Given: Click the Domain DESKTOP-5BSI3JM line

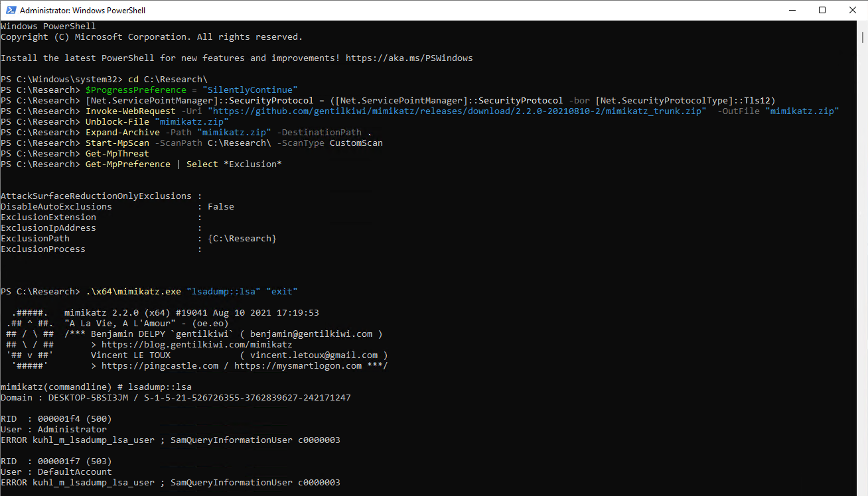Looking at the screenshot, I should (x=176, y=398).
